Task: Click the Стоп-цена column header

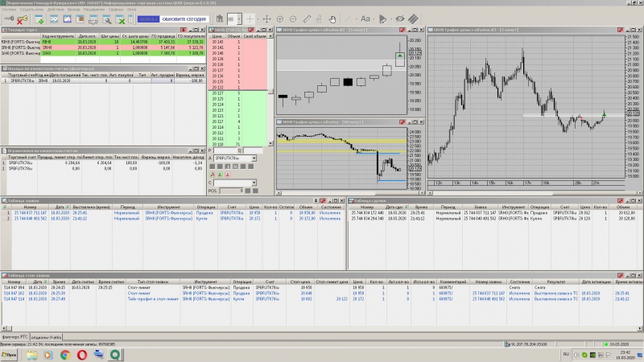Action: coord(299,282)
